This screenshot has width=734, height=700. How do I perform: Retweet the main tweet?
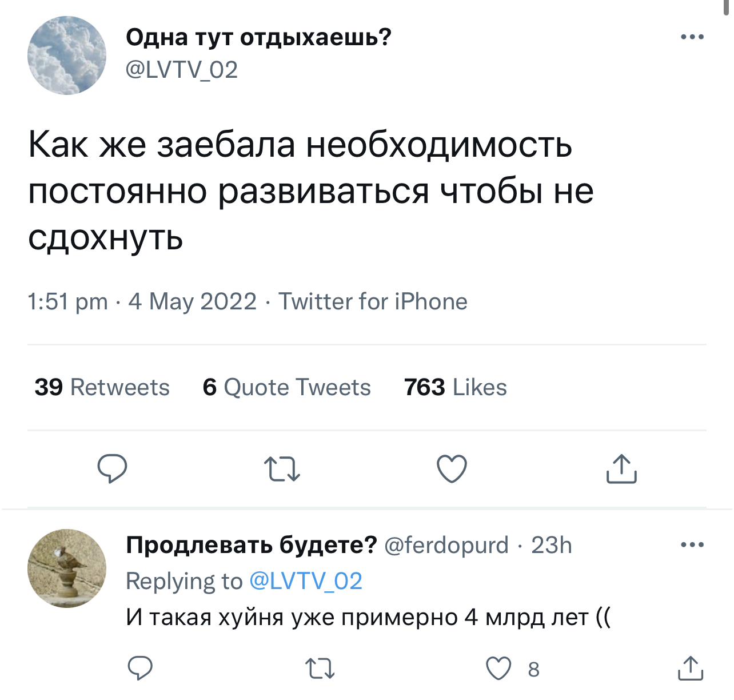[x=282, y=469]
